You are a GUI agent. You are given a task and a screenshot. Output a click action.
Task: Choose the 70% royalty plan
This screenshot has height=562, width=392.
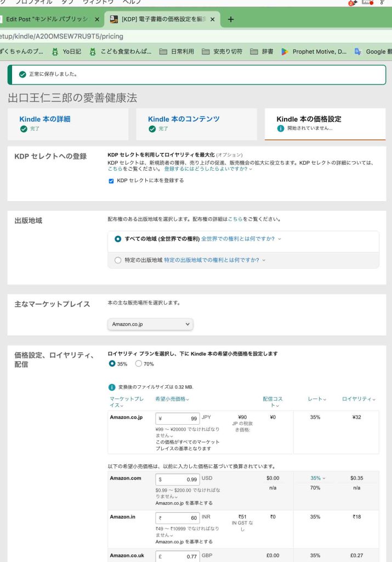pyautogui.click(x=139, y=363)
